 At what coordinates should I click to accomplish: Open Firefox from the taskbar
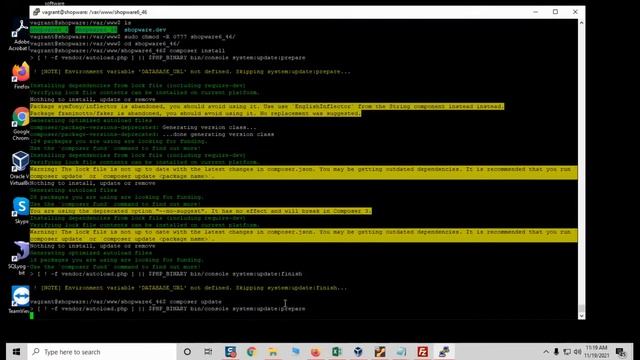coord(316,351)
